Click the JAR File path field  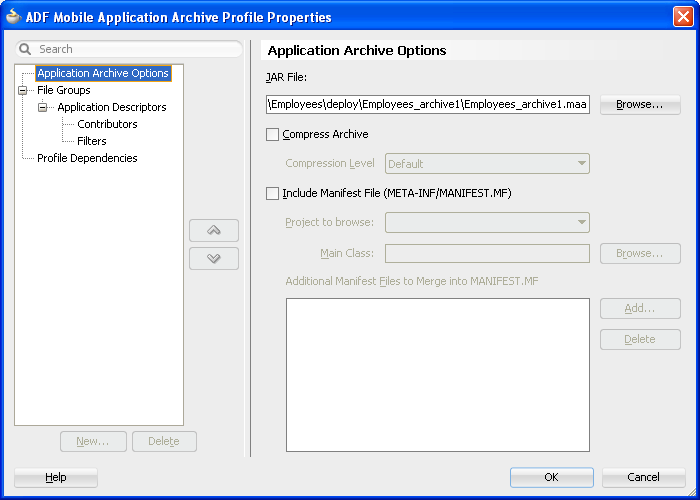[428, 104]
